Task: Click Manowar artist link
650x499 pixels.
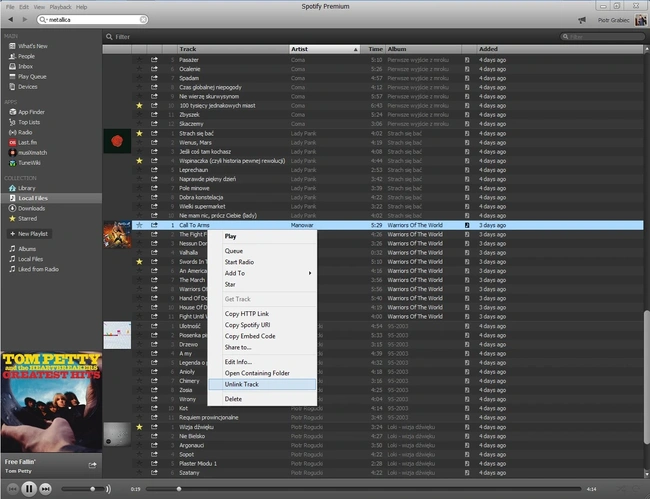Action: (x=302, y=225)
